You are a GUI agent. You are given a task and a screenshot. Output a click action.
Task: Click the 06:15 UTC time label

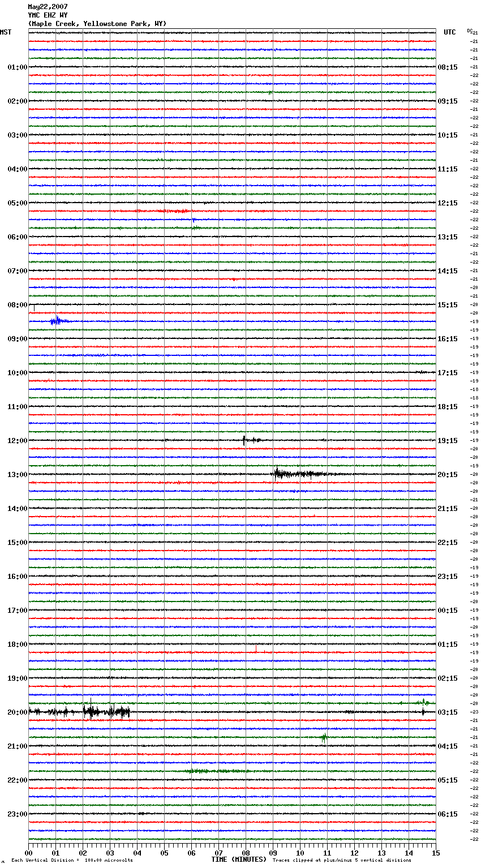(x=448, y=814)
